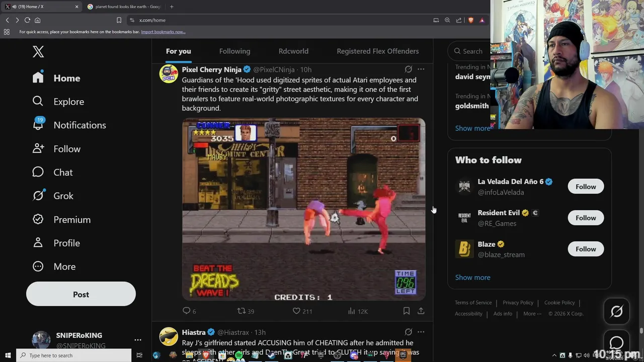Switch to the Following tab
This screenshot has height=362, width=644.
(x=234, y=51)
